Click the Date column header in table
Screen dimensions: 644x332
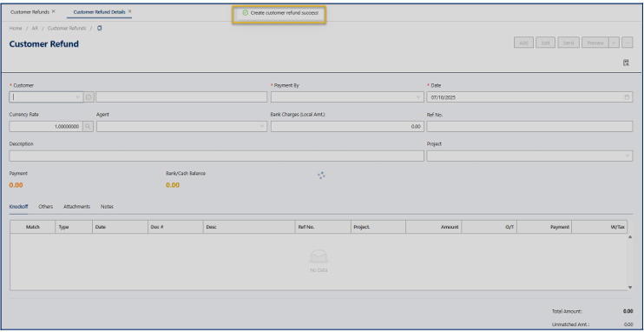click(x=120, y=227)
